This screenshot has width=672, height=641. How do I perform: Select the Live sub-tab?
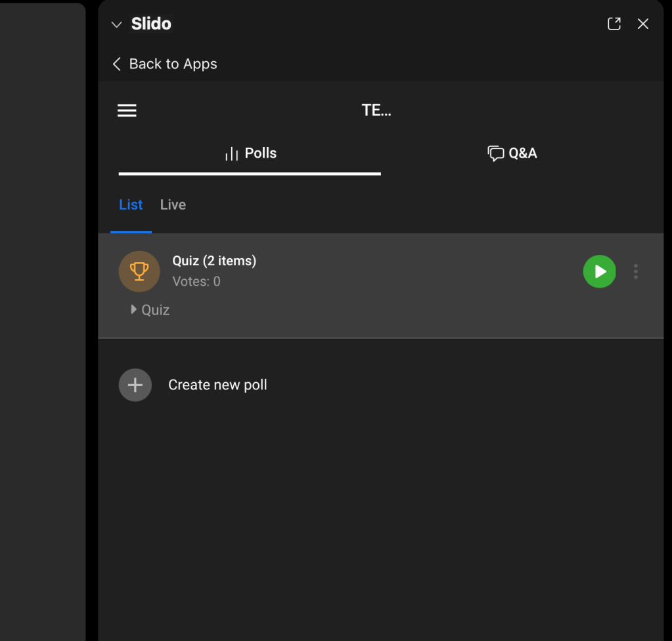pos(173,205)
